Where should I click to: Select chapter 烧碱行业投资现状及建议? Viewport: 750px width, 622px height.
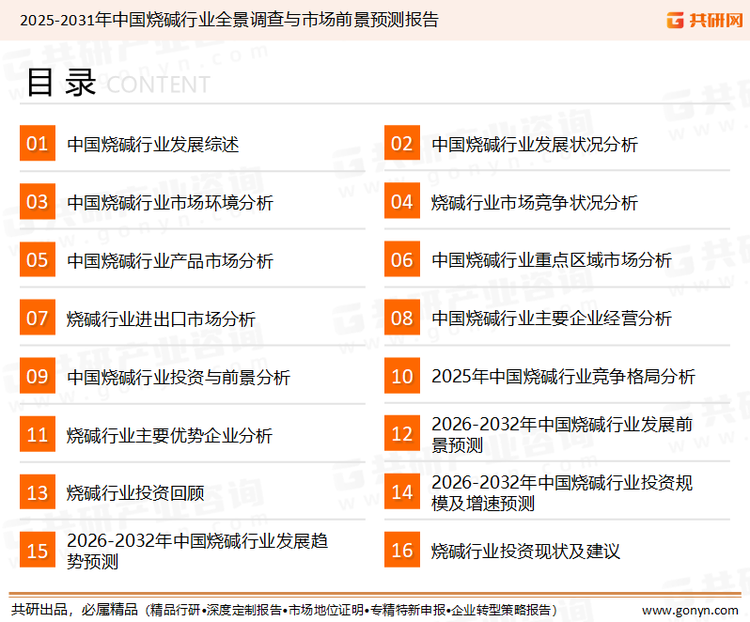pos(526,551)
